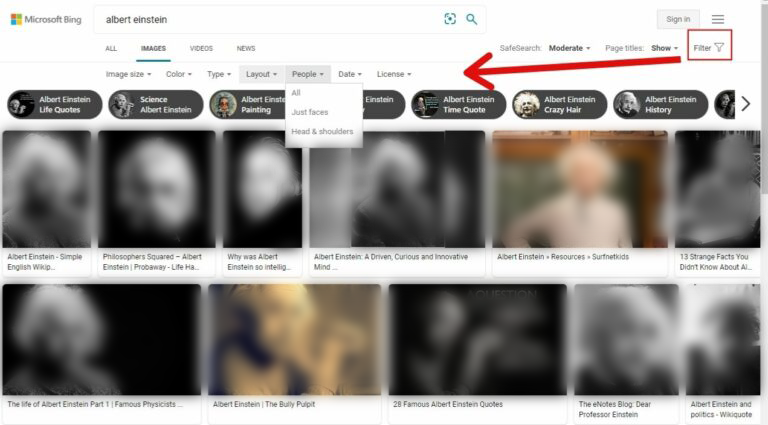Viewport: 768px width, 425px height.
Task: Expand the Image size dropdown
Action: [x=128, y=74]
